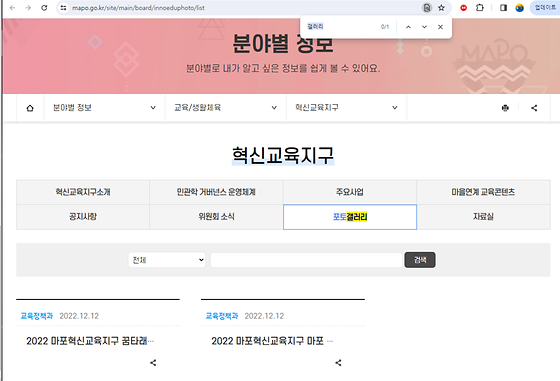
Task: Open the 민관학 거버넌스 운영체계 tab
Action: [x=216, y=192]
